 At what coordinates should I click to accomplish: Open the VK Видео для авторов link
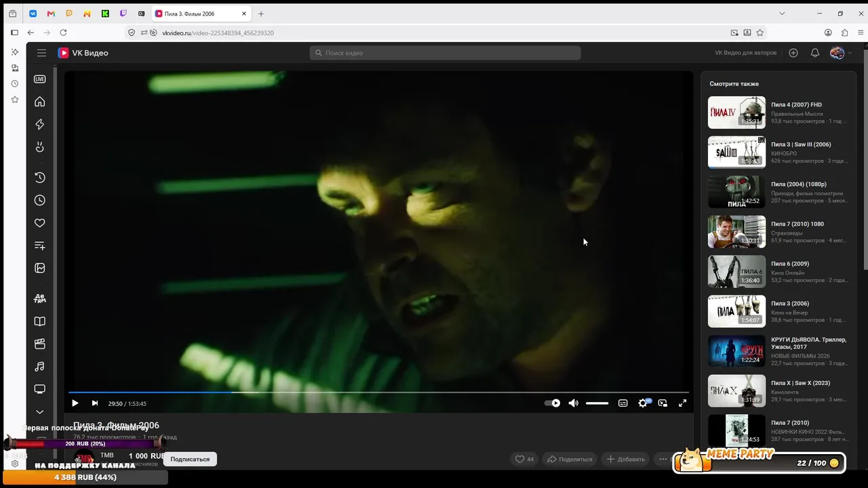pyautogui.click(x=745, y=53)
